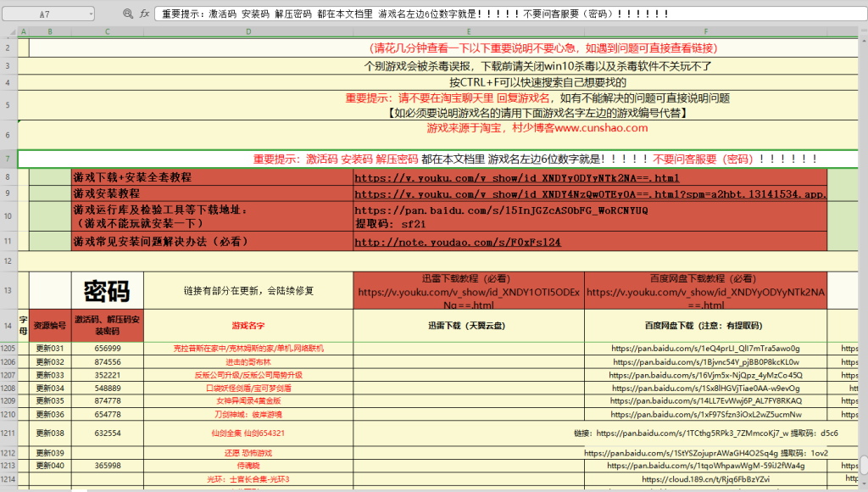Image resolution: width=868 pixels, height=492 pixels.
Task: Click the 游戏运行库及检验工具等下载地址 cell
Action: pyautogui.click(x=213, y=216)
